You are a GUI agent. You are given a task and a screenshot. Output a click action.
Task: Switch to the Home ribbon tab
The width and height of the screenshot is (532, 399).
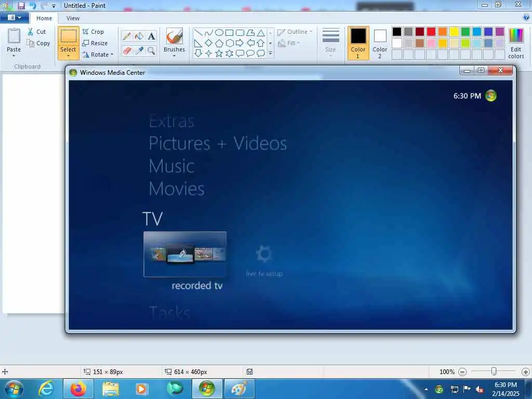[x=44, y=18]
